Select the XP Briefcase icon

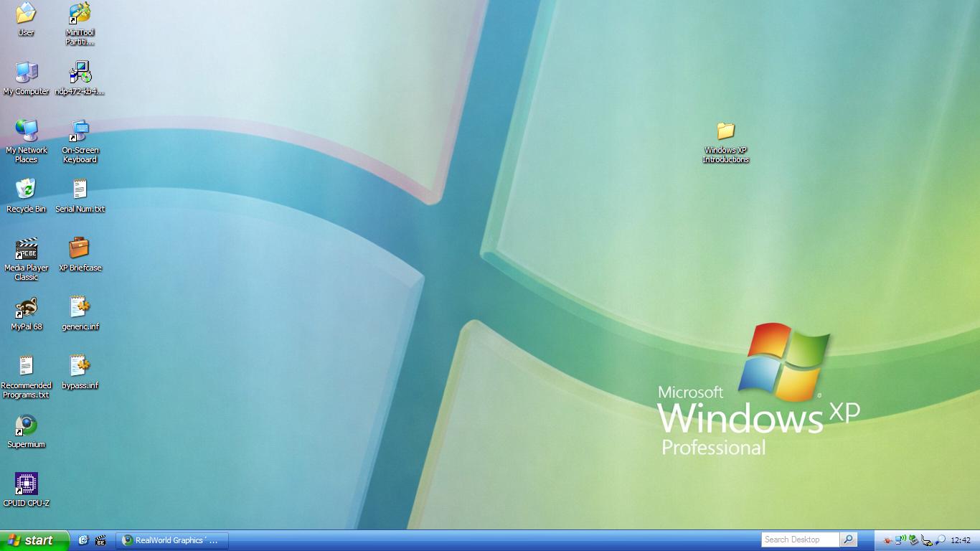pos(80,248)
